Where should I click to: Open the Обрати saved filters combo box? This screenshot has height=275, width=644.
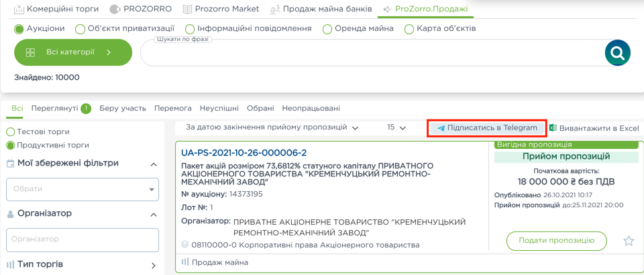[x=83, y=189]
